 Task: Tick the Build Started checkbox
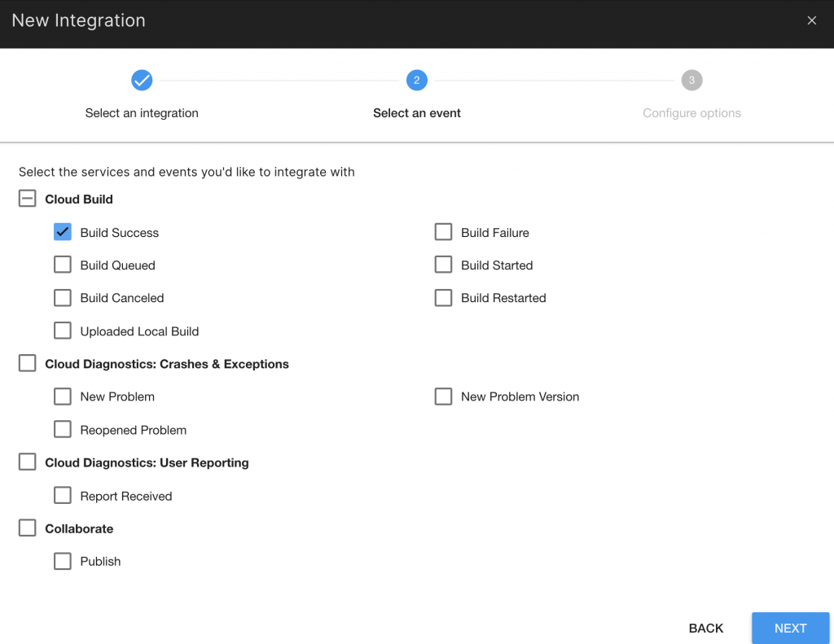pyautogui.click(x=443, y=265)
